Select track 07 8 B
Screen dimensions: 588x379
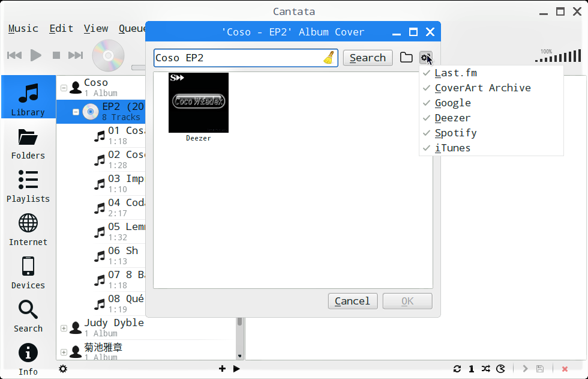(119, 280)
